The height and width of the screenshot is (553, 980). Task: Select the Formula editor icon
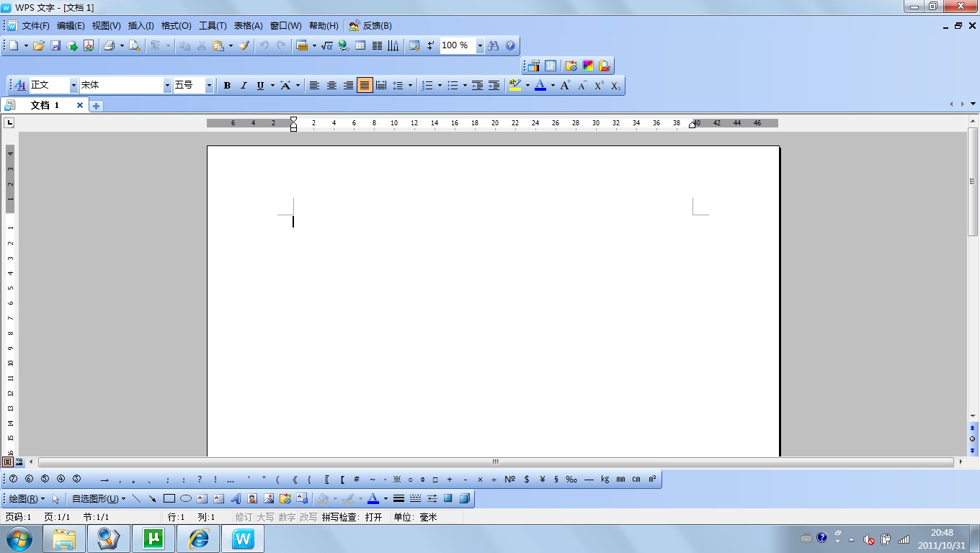pos(327,45)
